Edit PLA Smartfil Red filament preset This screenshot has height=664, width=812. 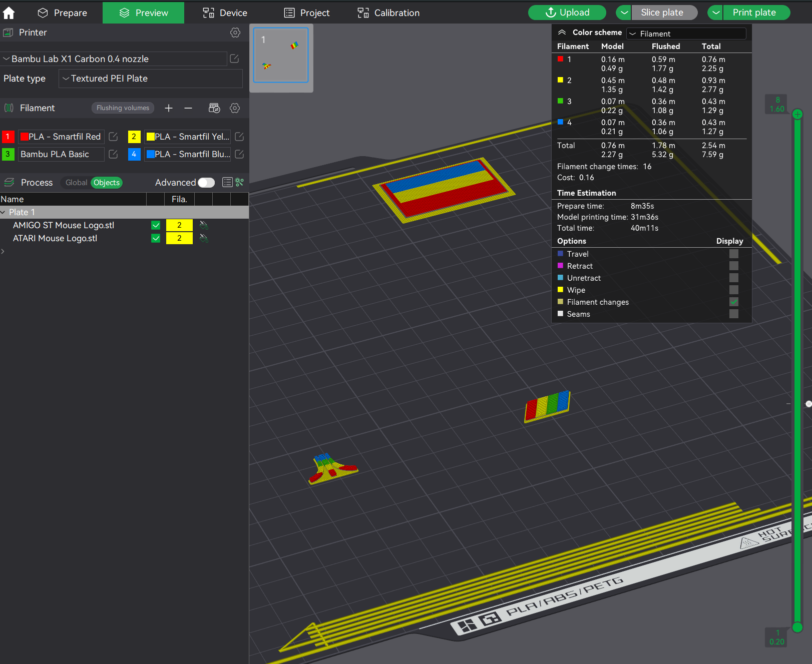point(113,137)
